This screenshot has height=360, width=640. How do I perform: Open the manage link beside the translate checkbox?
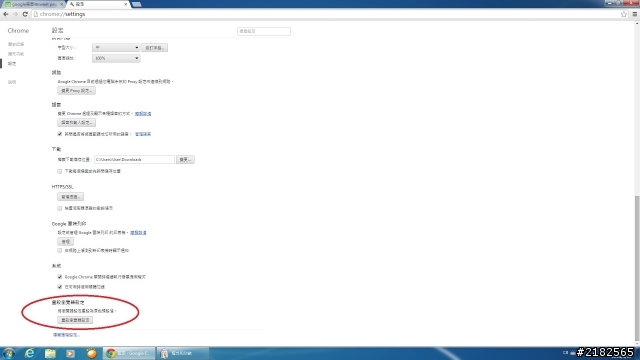pos(143,134)
